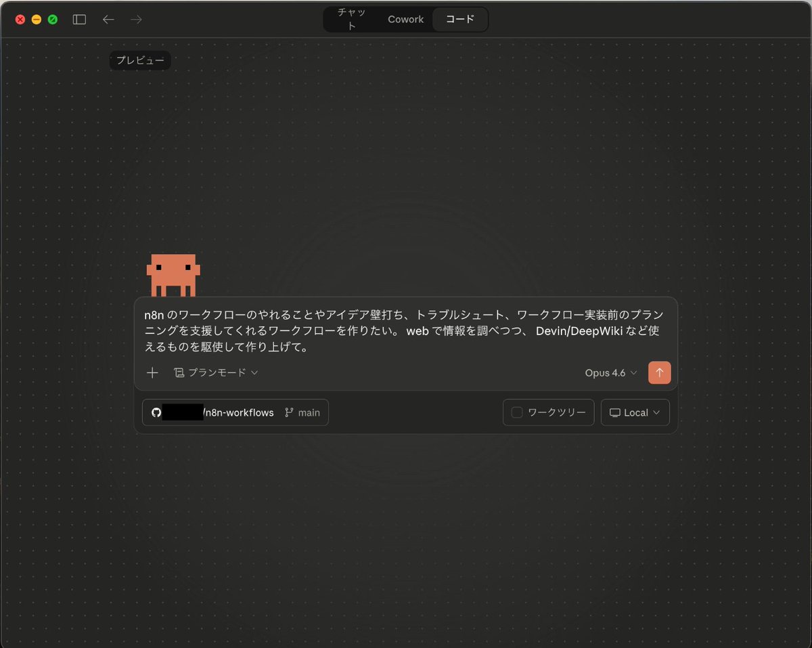Select the main branch button

[302, 412]
